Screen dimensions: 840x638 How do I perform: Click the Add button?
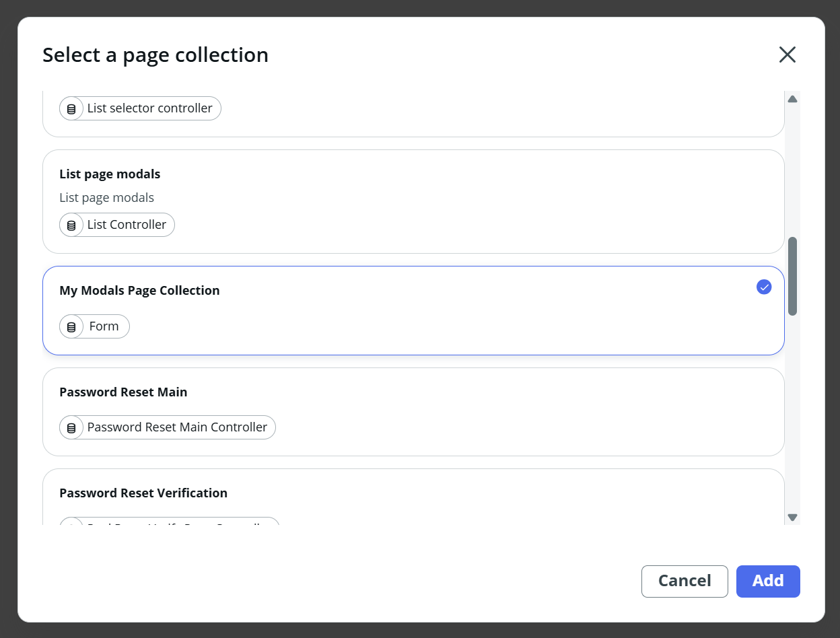tap(767, 581)
